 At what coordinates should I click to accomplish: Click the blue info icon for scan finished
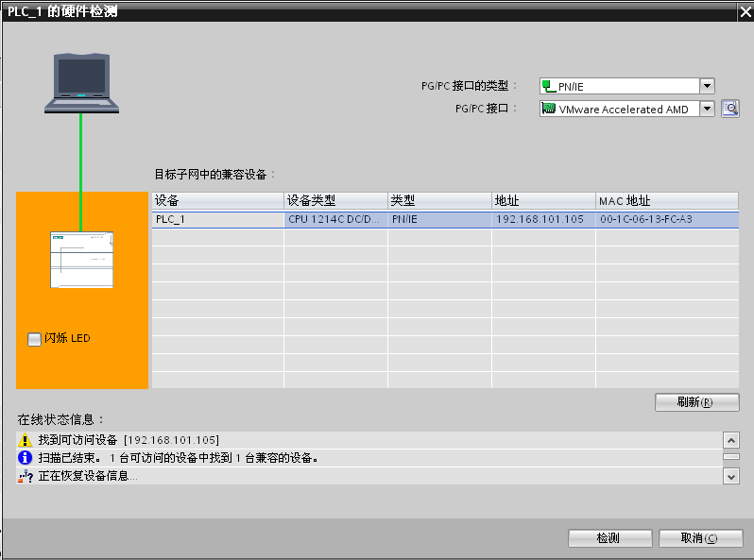tap(25, 458)
